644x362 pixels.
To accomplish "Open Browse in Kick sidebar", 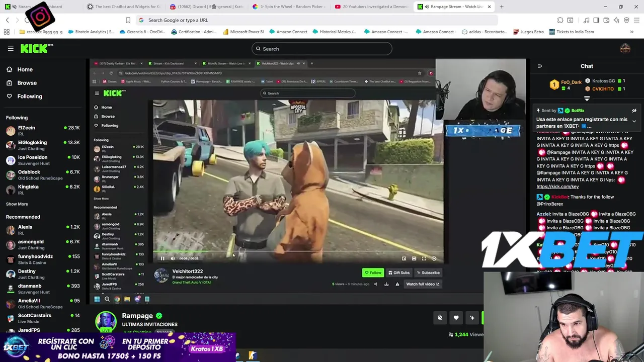I will 27,83.
